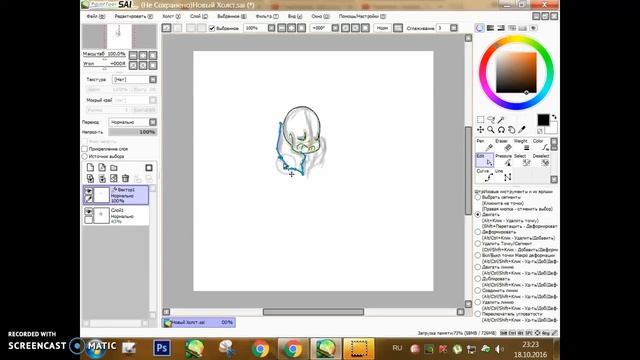Viewport: 640px width, 360px height.
Task: Choose the vector Pen tool
Action: 484,145
